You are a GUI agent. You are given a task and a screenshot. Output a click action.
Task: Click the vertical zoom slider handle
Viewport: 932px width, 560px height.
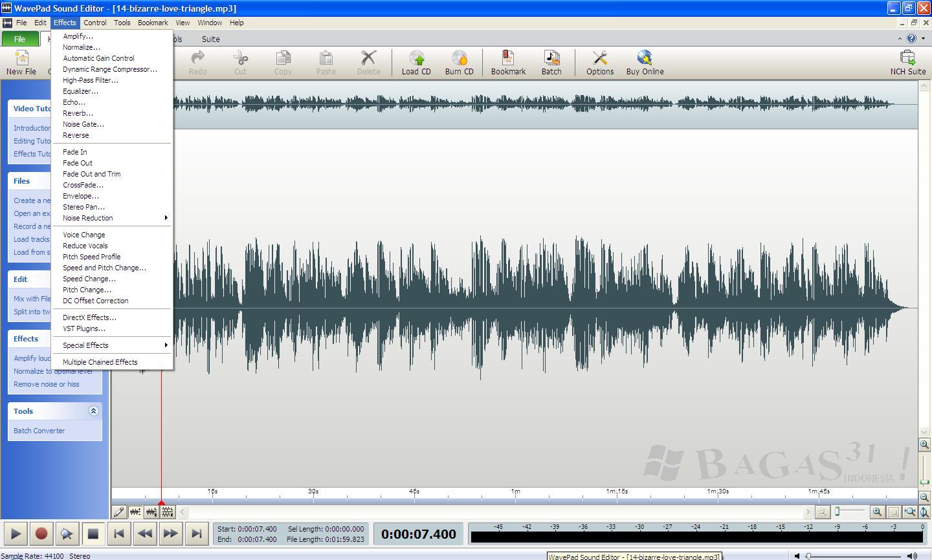click(924, 482)
